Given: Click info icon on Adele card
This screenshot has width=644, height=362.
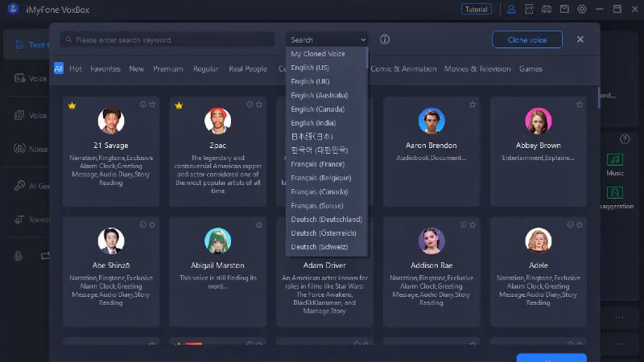Looking at the screenshot, I should point(570,224).
